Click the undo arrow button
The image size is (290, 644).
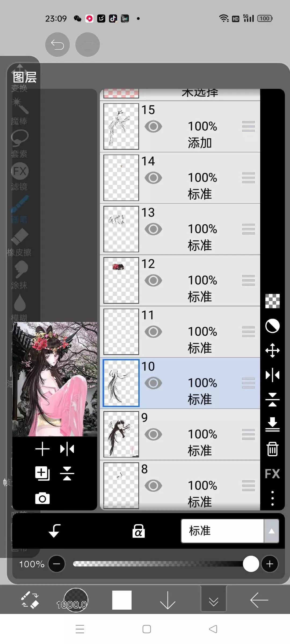coord(57,45)
